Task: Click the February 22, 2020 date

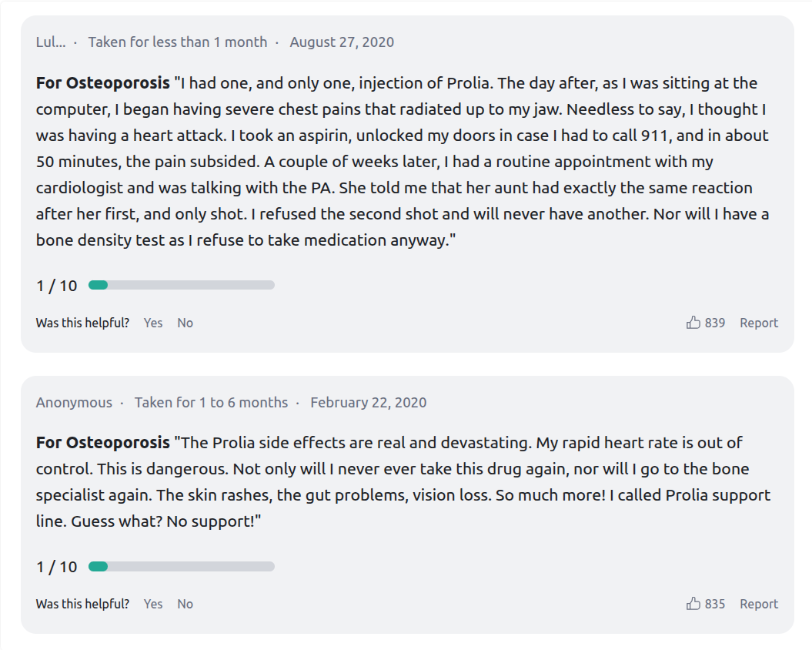Action: pyautogui.click(x=368, y=402)
